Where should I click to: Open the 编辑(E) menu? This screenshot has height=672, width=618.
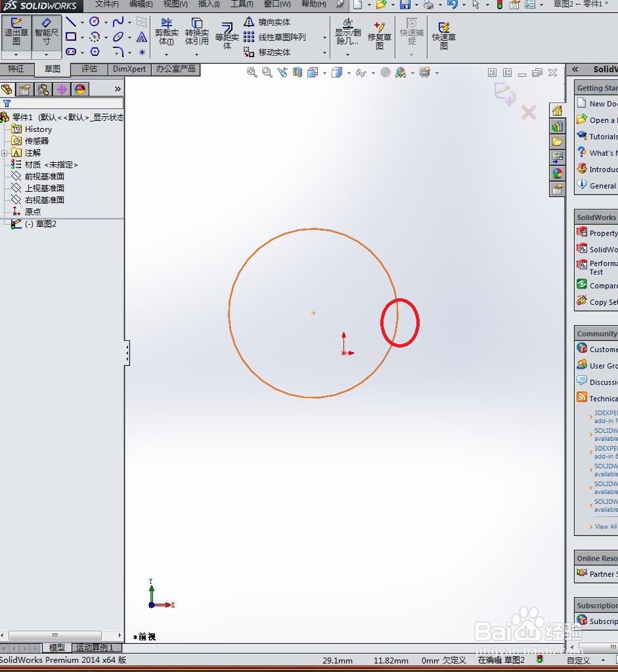pyautogui.click(x=141, y=4)
